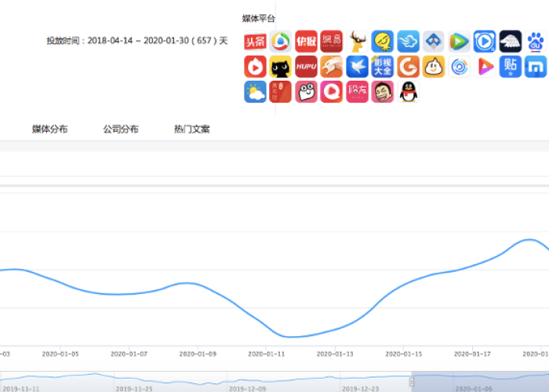The width and height of the screenshot is (549, 392).
Task: Click the timeline range slider left handle
Action: coord(412,382)
